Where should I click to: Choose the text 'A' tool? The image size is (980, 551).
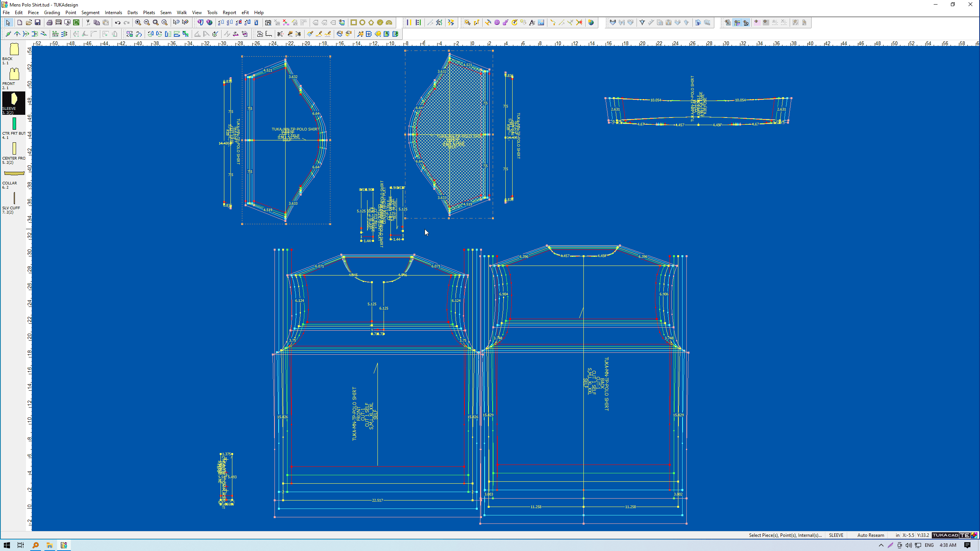[532, 23]
